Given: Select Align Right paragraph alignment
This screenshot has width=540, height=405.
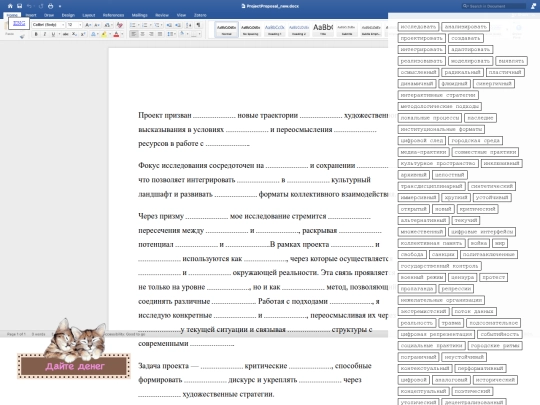Looking at the screenshot, I should point(151,34).
